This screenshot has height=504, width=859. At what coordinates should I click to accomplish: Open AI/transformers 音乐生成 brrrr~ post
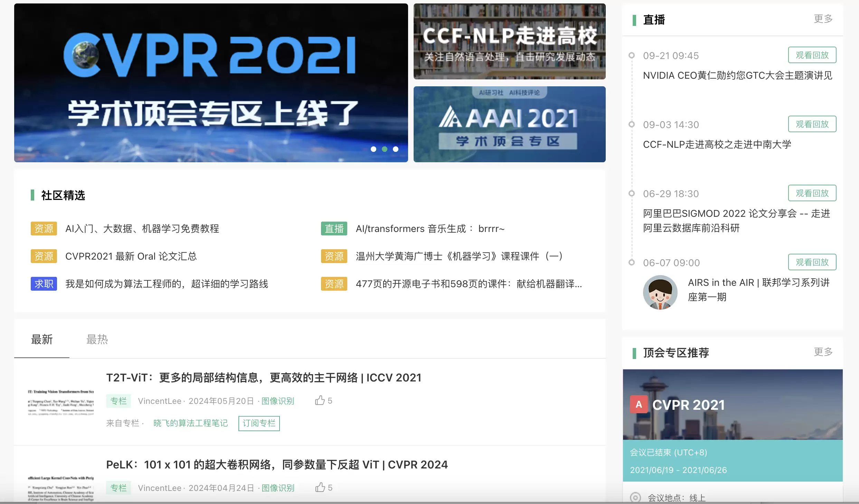tap(430, 229)
